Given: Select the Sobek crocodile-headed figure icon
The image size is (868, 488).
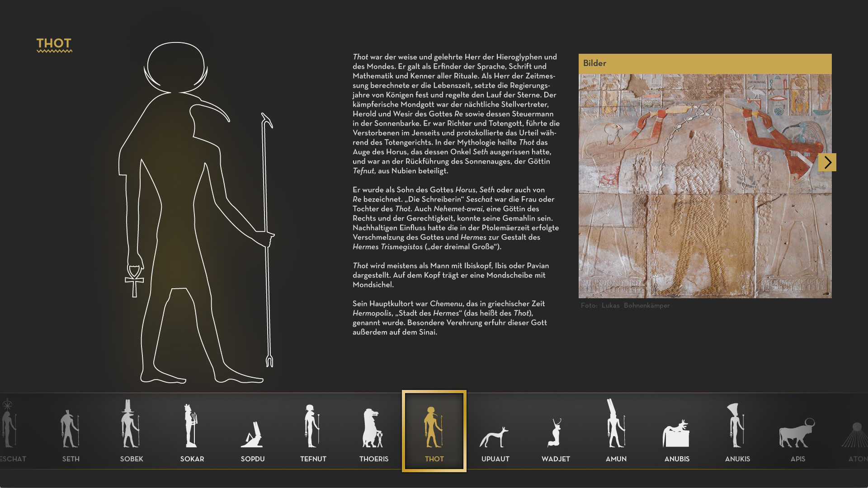Looking at the screenshot, I should pos(130,423).
